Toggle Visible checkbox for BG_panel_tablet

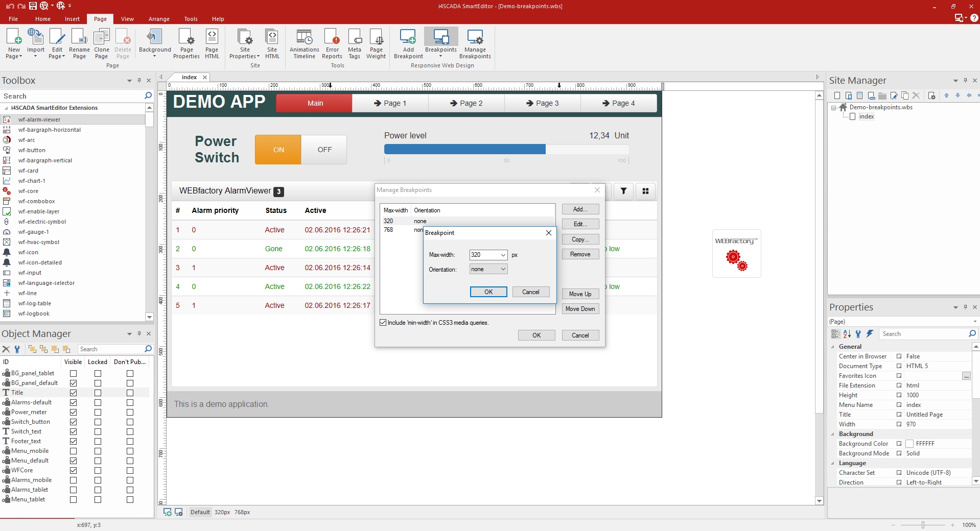coord(73,373)
